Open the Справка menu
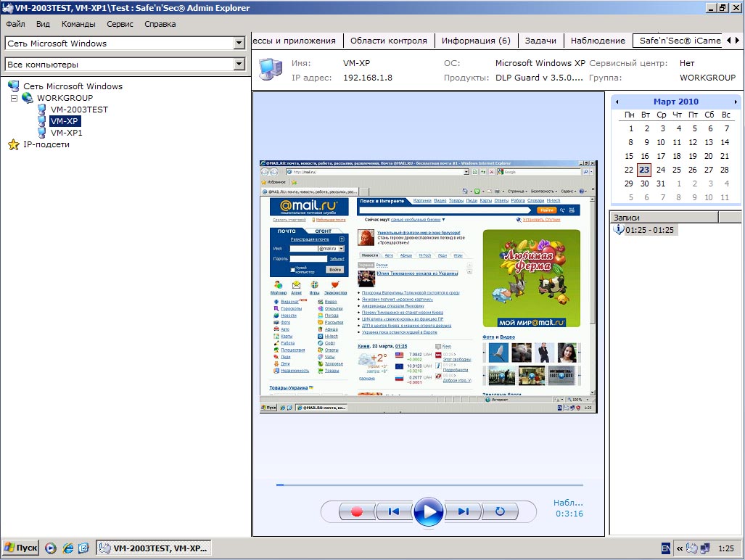The width and height of the screenshot is (745, 560). [160, 24]
